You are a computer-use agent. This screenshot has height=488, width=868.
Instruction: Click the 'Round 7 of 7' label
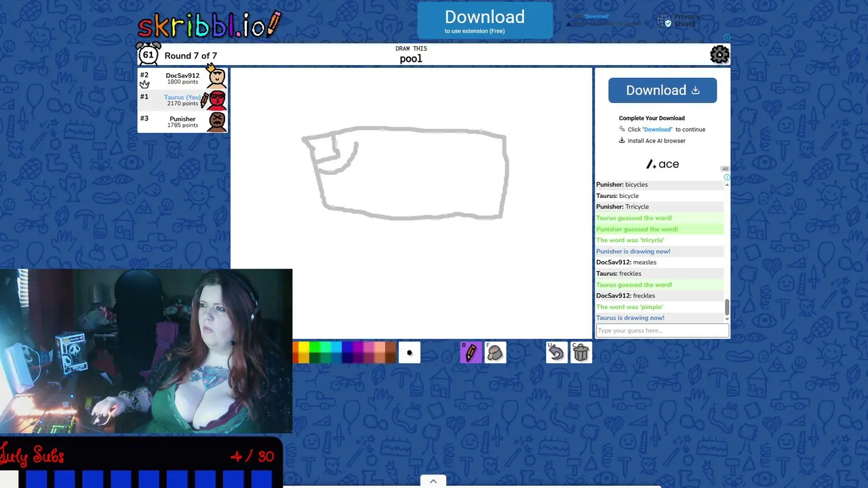191,56
